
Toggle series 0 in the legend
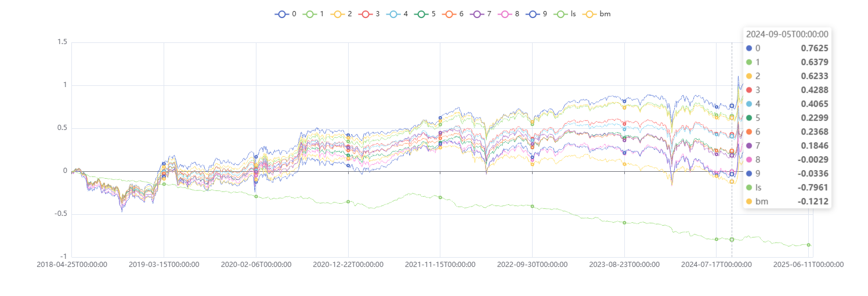click(x=282, y=14)
